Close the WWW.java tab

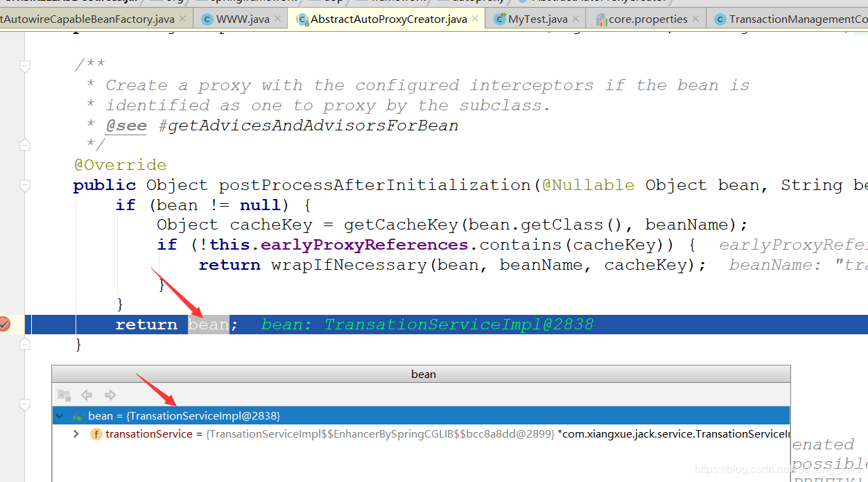(277, 19)
